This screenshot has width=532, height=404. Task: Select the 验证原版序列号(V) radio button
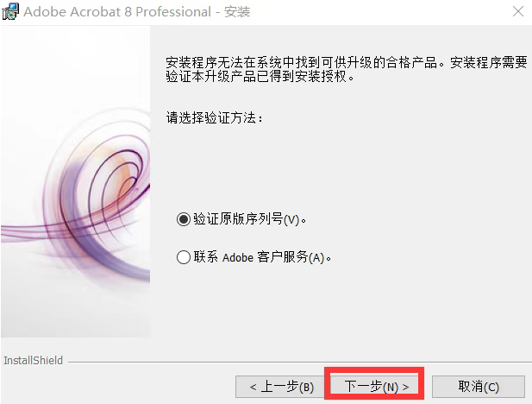[183, 219]
